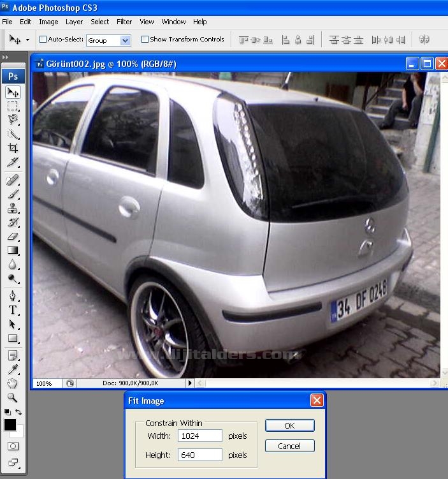Image resolution: width=448 pixels, height=479 pixels.
Task: Select the Hand tool
Action: (x=13, y=384)
